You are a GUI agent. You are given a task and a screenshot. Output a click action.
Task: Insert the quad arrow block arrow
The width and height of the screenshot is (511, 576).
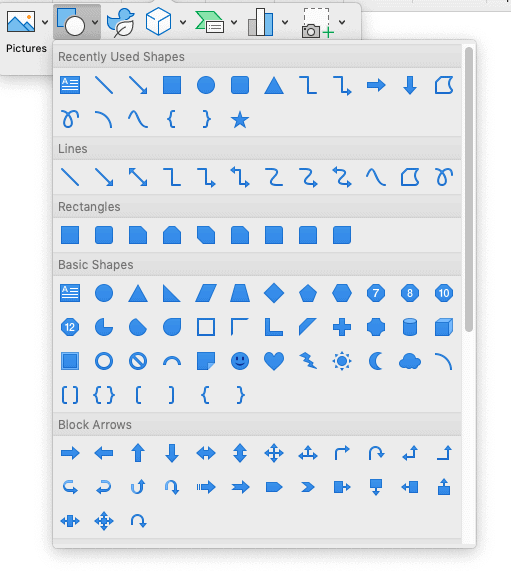coord(274,453)
